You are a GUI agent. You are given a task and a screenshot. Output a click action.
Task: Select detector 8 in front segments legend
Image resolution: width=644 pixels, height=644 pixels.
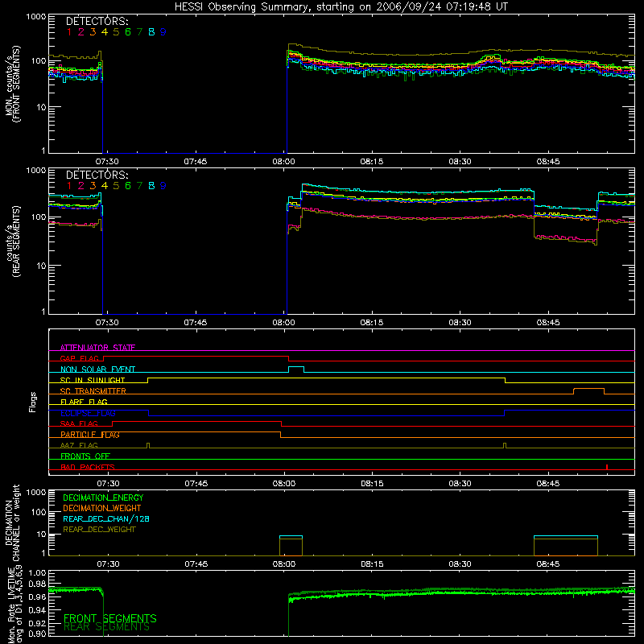point(151,32)
